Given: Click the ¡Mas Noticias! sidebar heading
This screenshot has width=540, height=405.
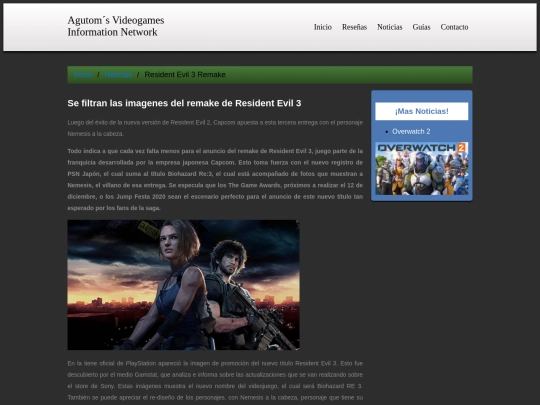Looking at the screenshot, I should click(422, 111).
